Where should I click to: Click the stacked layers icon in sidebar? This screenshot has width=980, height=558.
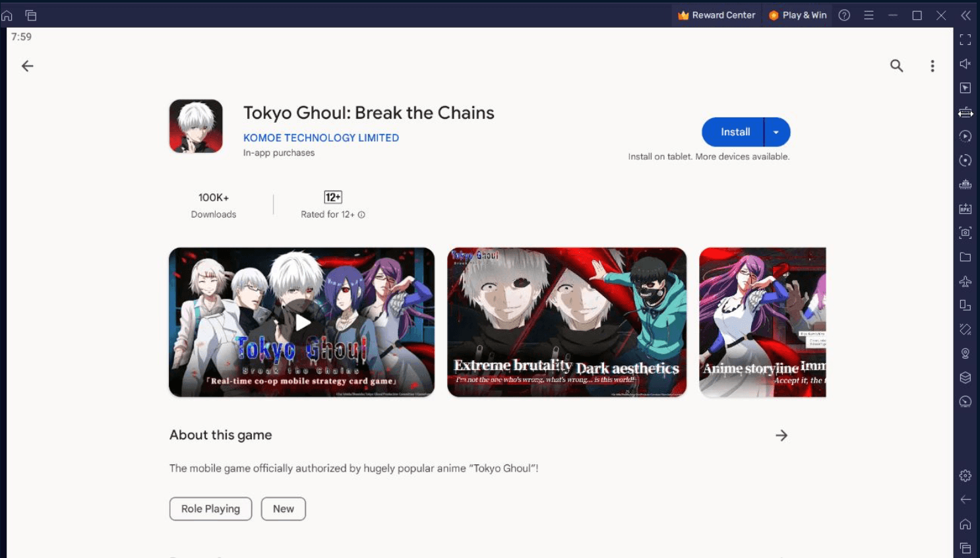click(965, 378)
